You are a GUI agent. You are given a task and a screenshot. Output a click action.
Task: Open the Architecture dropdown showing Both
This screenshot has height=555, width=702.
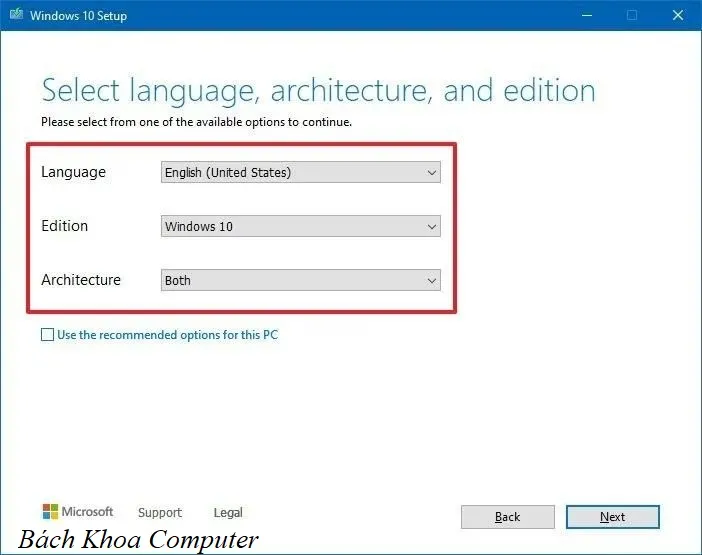(300, 280)
